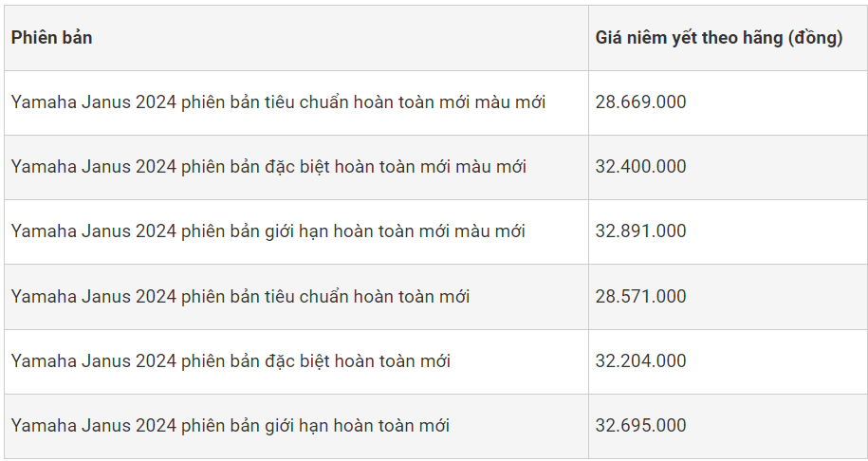868x461 pixels.
Task: Select the đặc biệt hoàn toàn mới row
Action: 231,361
